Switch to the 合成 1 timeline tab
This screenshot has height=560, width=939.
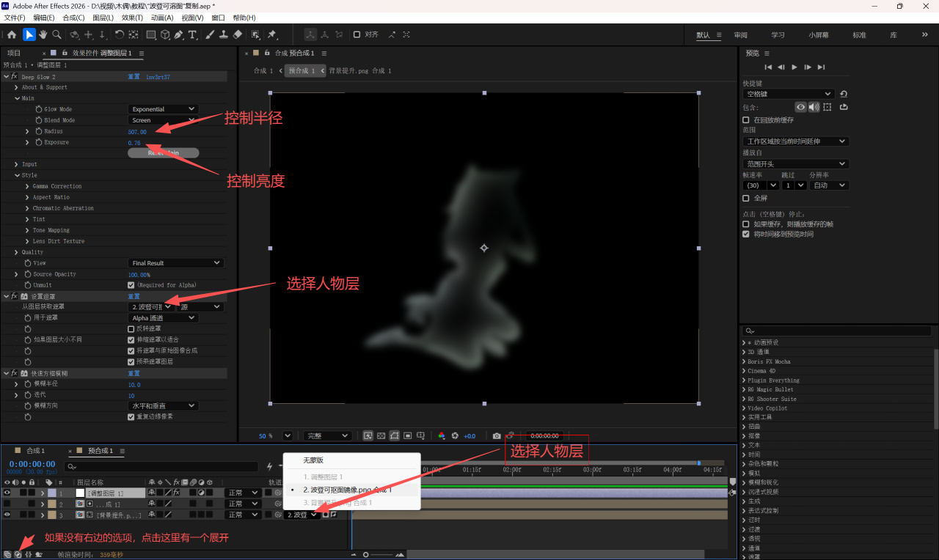coord(35,451)
